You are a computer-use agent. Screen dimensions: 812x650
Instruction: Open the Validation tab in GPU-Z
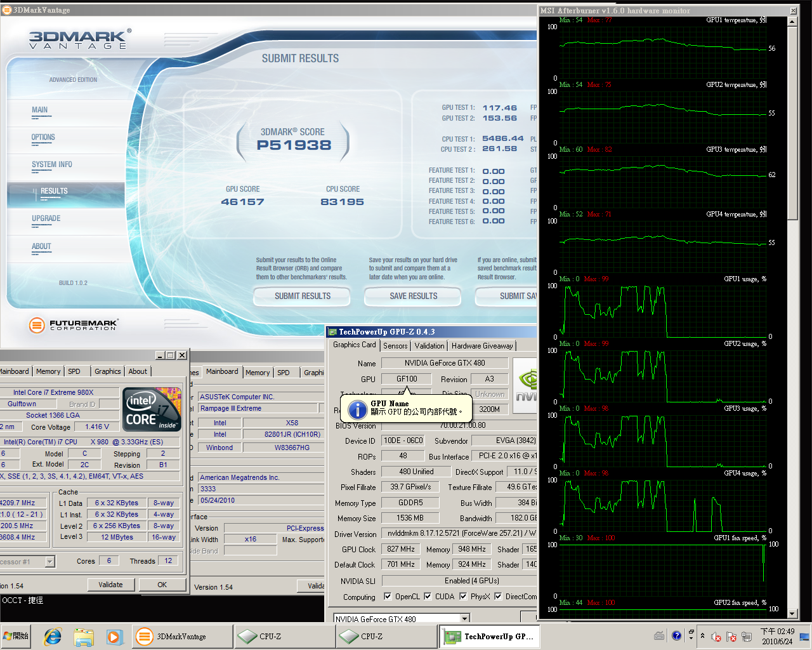coord(429,346)
